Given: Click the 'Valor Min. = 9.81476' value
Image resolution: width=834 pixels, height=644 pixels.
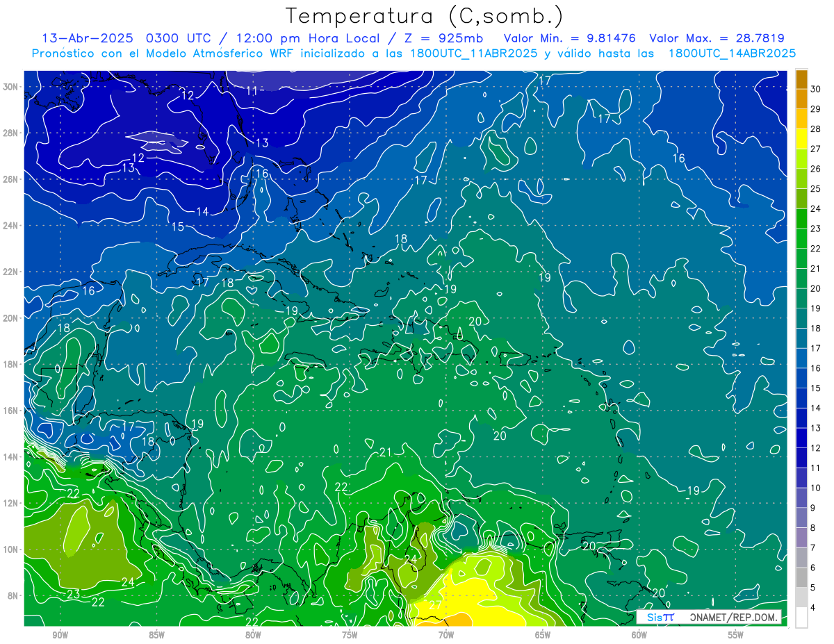Looking at the screenshot, I should click(x=569, y=38).
